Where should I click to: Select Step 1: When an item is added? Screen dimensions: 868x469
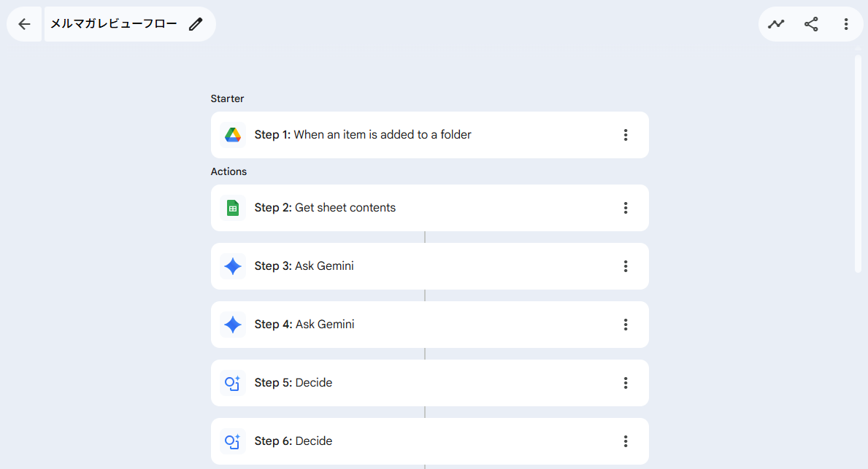(363, 135)
